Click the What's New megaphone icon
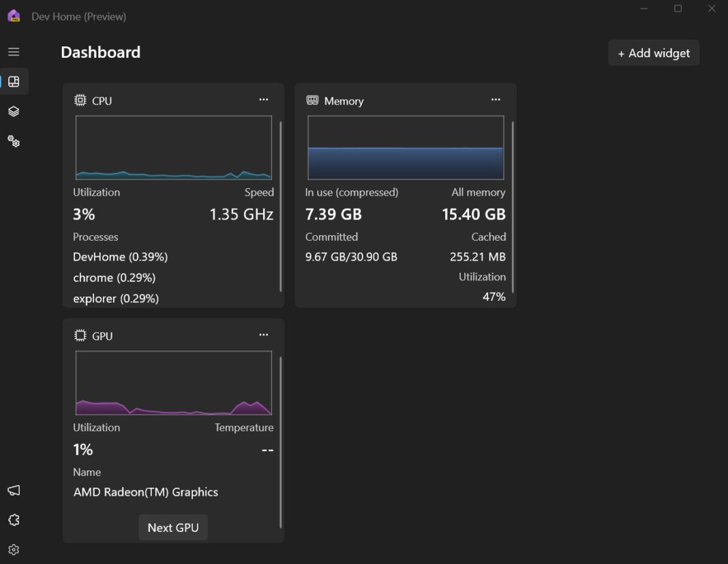This screenshot has width=728, height=564. pos(14,490)
